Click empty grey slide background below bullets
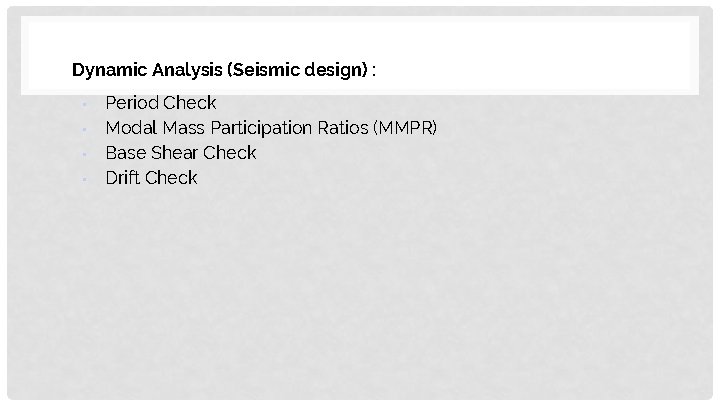 tap(360, 294)
